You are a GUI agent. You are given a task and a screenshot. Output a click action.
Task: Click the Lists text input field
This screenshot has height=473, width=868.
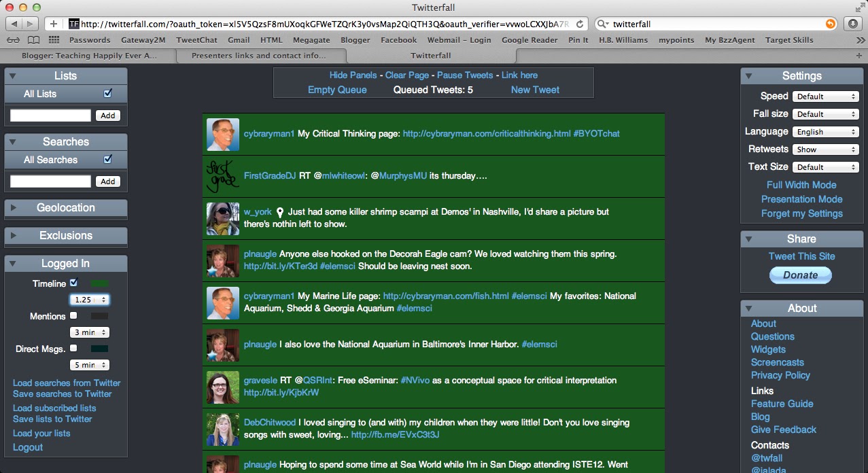point(50,116)
